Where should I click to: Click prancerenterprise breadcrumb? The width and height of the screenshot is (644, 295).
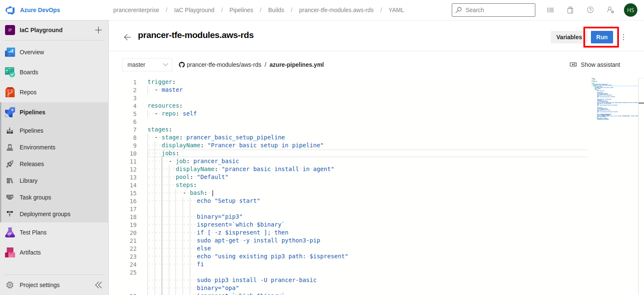pyautogui.click(x=136, y=10)
